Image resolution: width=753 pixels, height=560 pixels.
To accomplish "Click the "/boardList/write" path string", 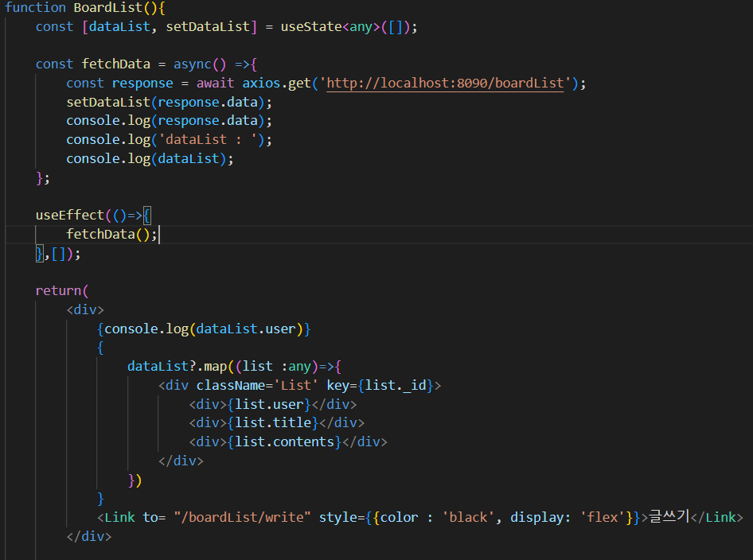I will click(243, 517).
